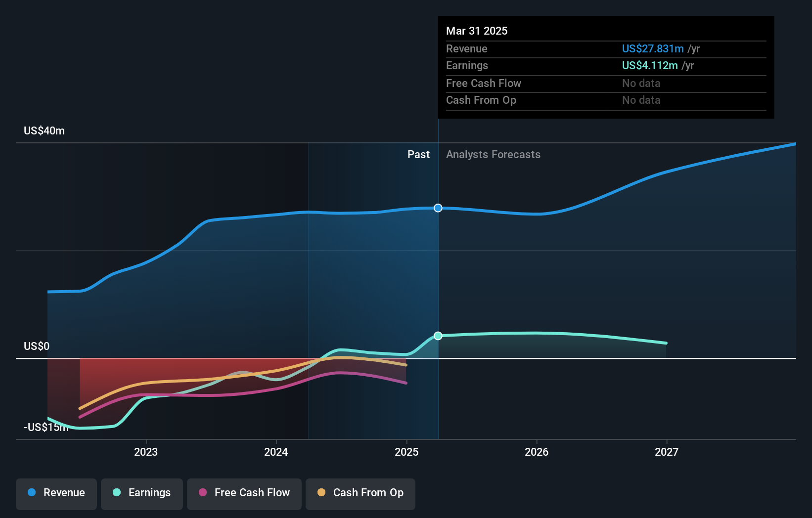Screen dimensions: 812x518
Task: Click the US$4.112m earnings value in tooltip
Action: coord(650,65)
